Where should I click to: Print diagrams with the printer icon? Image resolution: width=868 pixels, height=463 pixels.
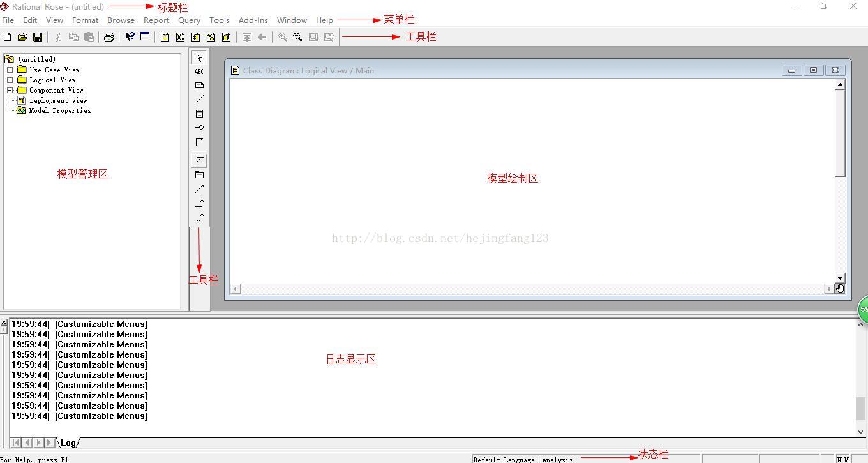pyautogui.click(x=109, y=37)
